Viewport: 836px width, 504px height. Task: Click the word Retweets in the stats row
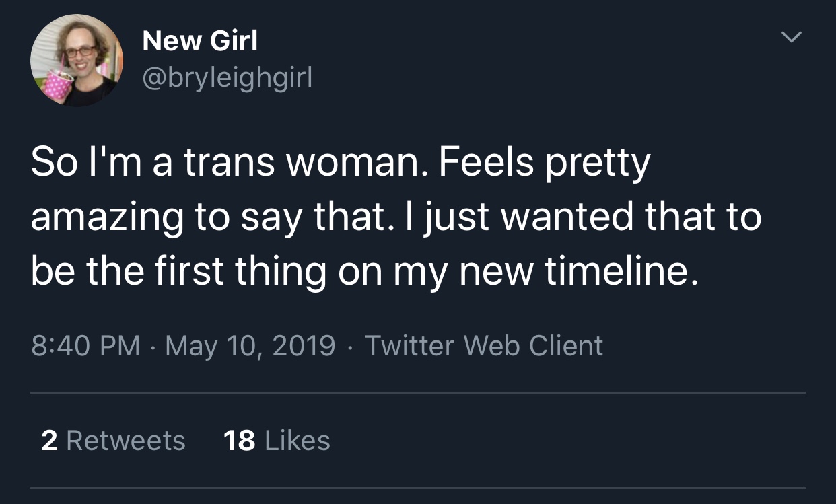point(126,441)
